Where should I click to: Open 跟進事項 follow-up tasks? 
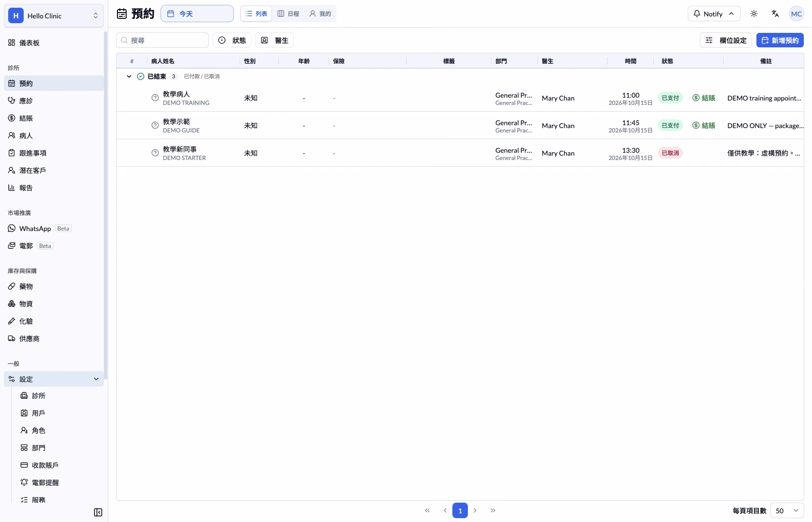pyautogui.click(x=54, y=153)
